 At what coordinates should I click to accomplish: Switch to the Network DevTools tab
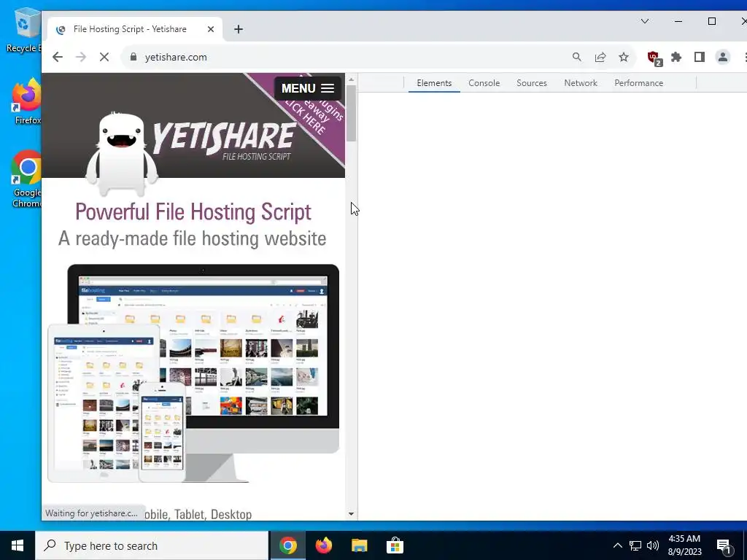click(x=580, y=83)
